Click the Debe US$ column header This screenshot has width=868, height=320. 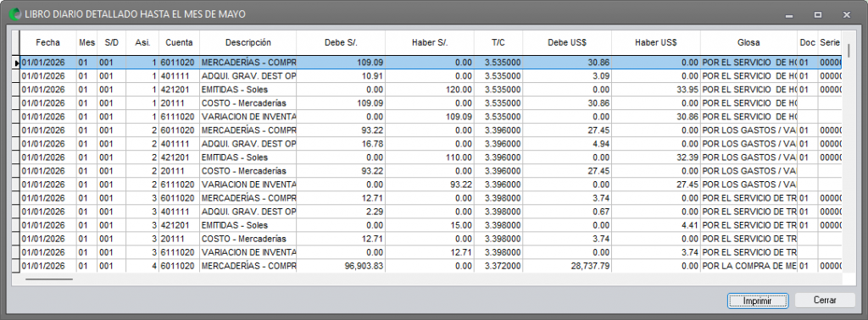click(x=567, y=42)
